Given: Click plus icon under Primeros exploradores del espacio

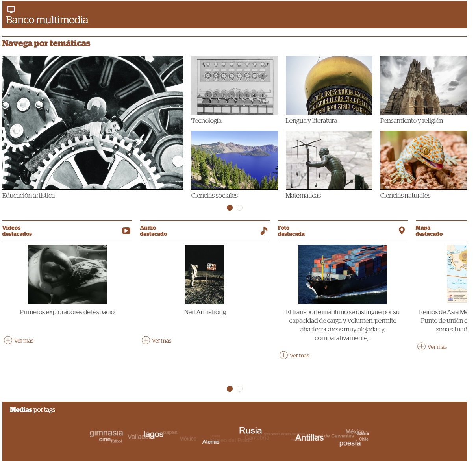Looking at the screenshot, I should coord(8,340).
